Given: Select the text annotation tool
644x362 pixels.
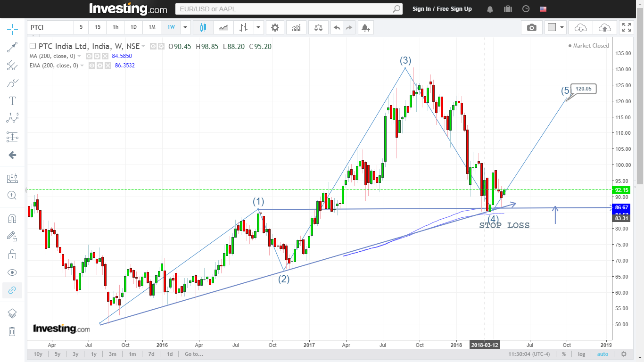Looking at the screenshot, I should click(x=12, y=101).
